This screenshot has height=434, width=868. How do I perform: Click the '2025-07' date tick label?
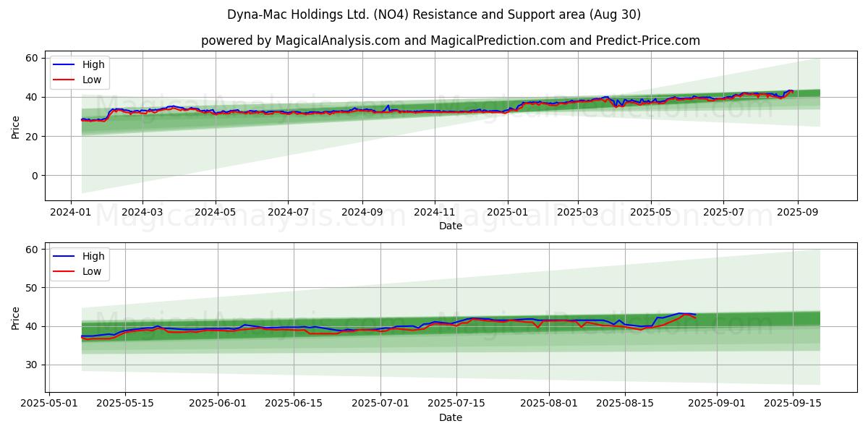click(723, 212)
